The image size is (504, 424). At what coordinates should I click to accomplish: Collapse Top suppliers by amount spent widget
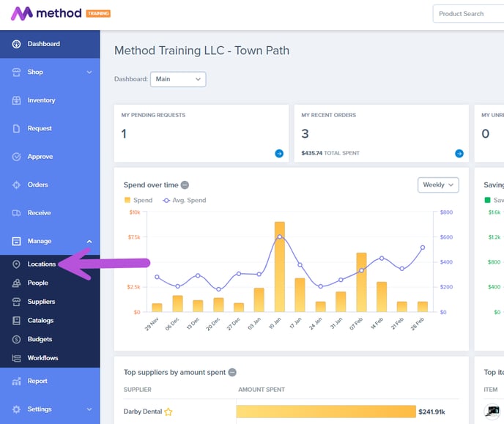(232, 372)
